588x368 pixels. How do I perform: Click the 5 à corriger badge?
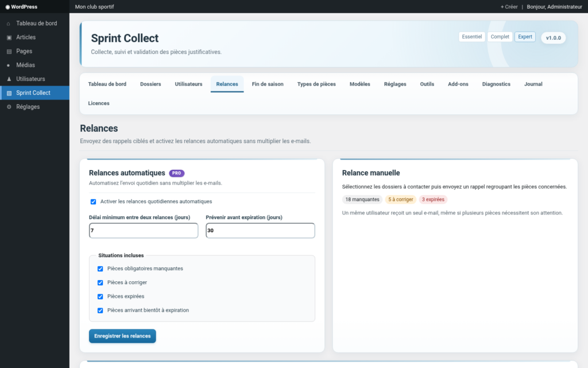pyautogui.click(x=400, y=200)
